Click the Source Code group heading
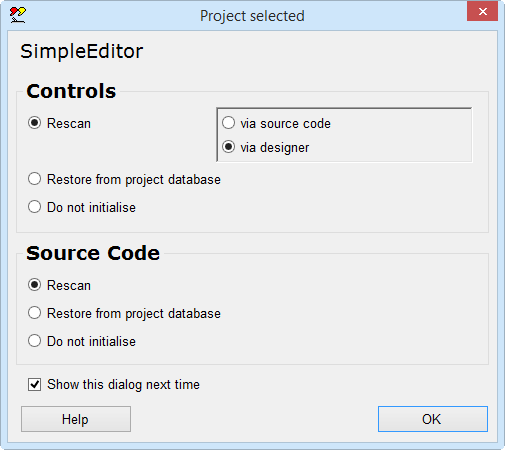 pyautogui.click(x=93, y=253)
